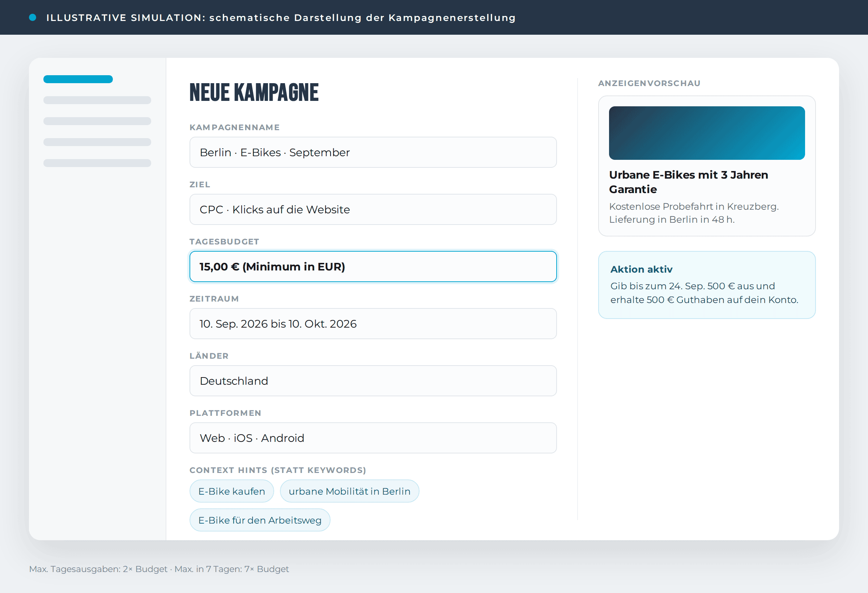Click the Kampagnenname field 'Berlin · E-Bikes · September'
The width and height of the screenshot is (868, 593).
coord(373,152)
